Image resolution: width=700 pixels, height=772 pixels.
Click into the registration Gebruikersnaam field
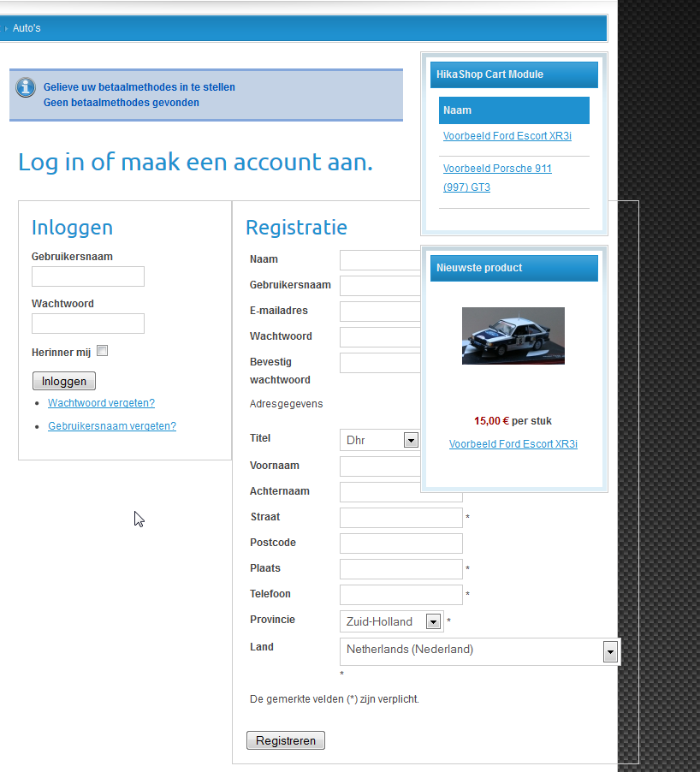[380, 286]
